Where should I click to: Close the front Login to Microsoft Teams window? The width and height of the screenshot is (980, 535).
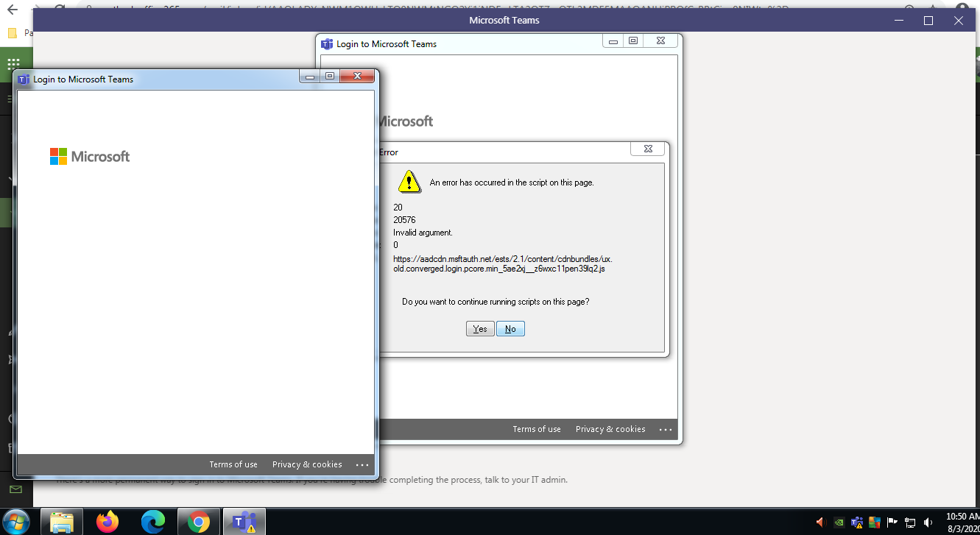pyautogui.click(x=357, y=76)
